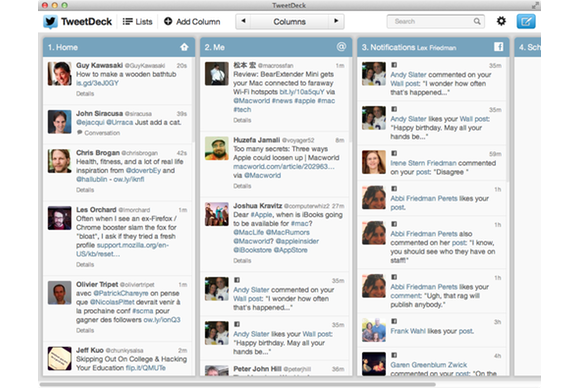
Task: Click Facebook icon on Me column likes post
Action: click(237, 324)
